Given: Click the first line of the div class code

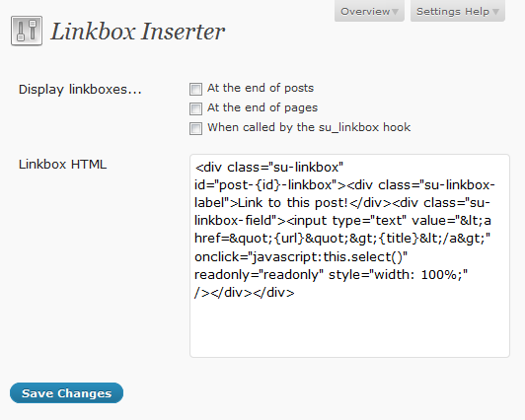Looking at the screenshot, I should point(268,167).
